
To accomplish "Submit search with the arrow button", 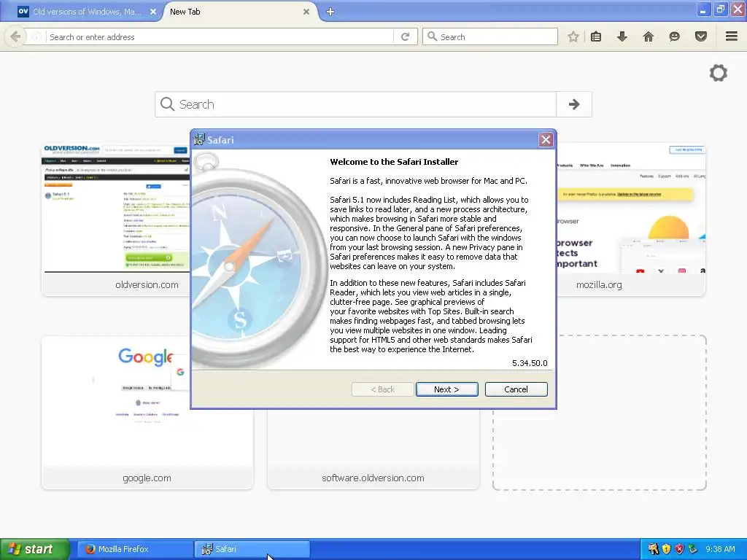I will click(574, 104).
